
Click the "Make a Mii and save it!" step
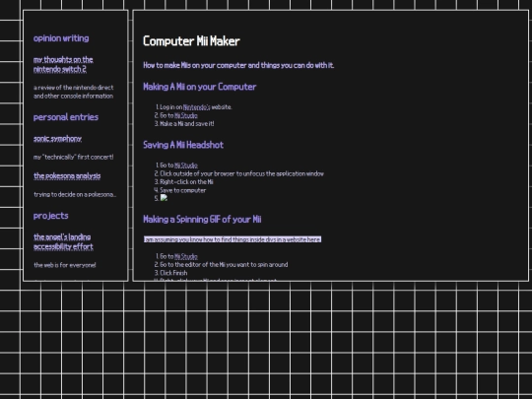tap(187, 124)
